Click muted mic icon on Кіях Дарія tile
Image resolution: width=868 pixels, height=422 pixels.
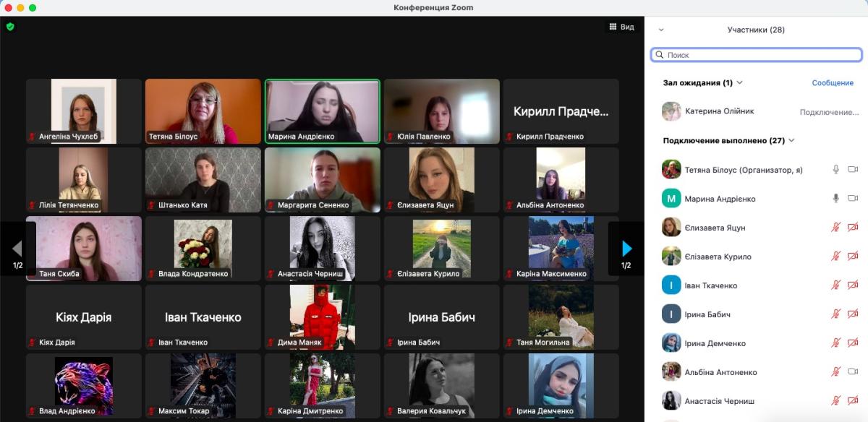(32, 343)
